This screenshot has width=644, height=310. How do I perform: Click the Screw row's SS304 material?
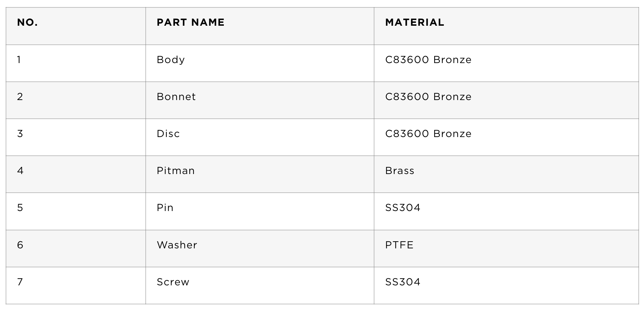(x=403, y=282)
